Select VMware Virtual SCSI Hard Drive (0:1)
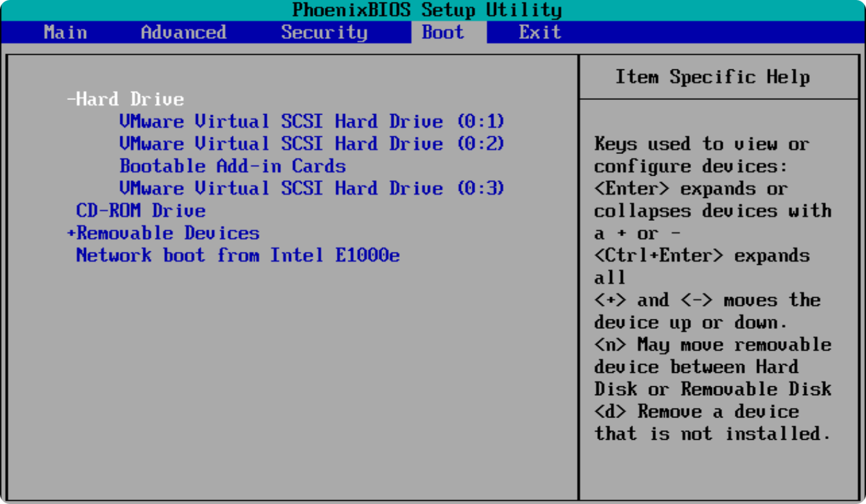 click(x=312, y=122)
